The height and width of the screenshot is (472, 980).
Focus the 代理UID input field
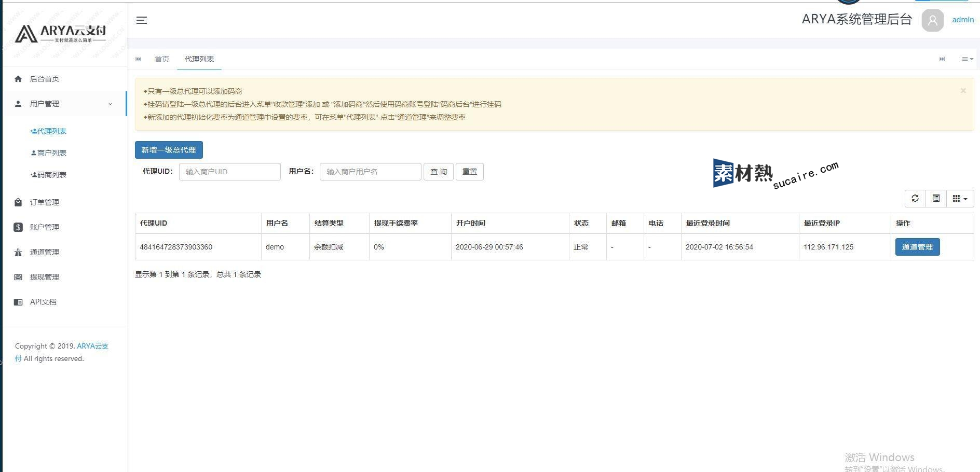coord(229,172)
